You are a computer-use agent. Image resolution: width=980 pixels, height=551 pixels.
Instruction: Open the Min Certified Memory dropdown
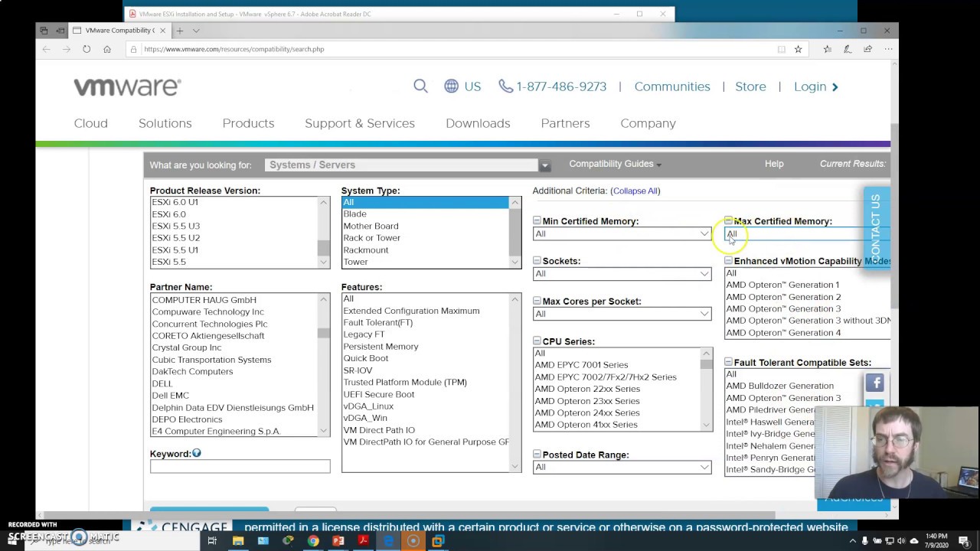[x=622, y=233]
